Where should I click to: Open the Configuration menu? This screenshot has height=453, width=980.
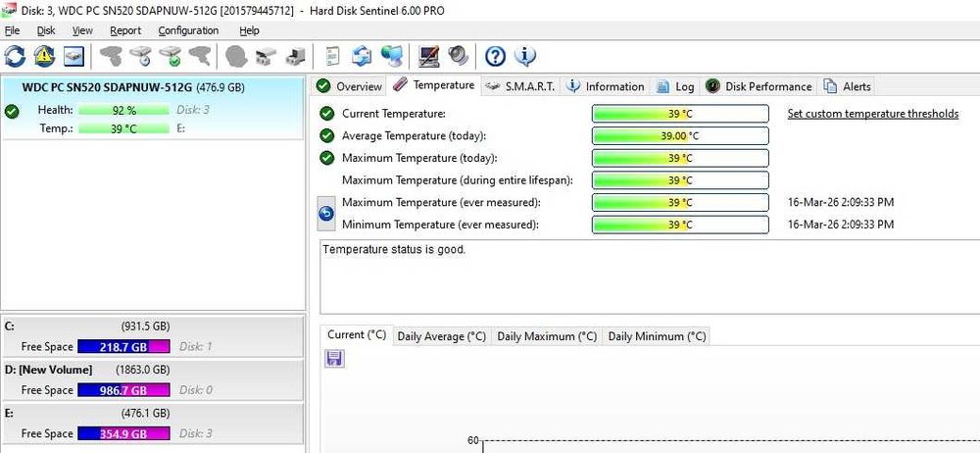(x=188, y=30)
